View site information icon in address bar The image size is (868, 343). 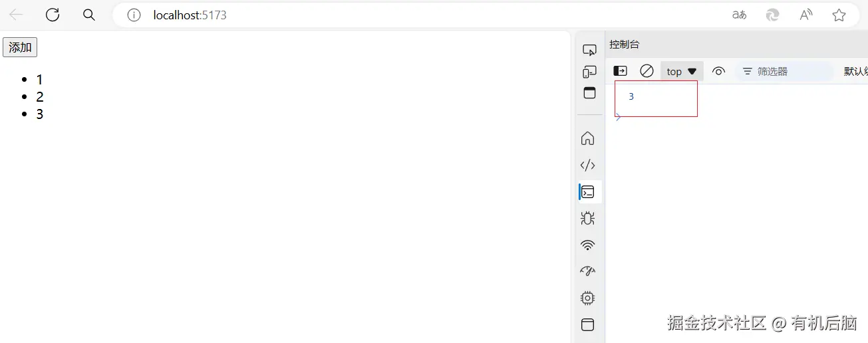(x=134, y=15)
